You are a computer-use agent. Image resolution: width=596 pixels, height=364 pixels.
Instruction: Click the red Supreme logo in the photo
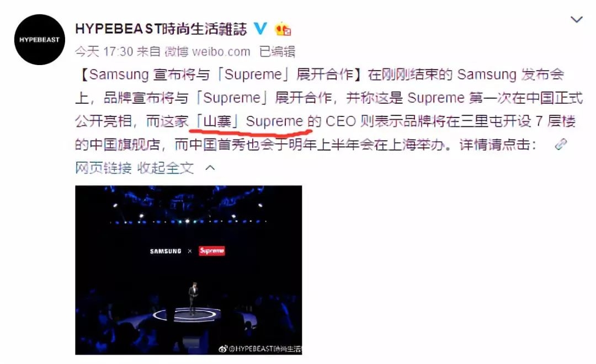pyautogui.click(x=212, y=251)
